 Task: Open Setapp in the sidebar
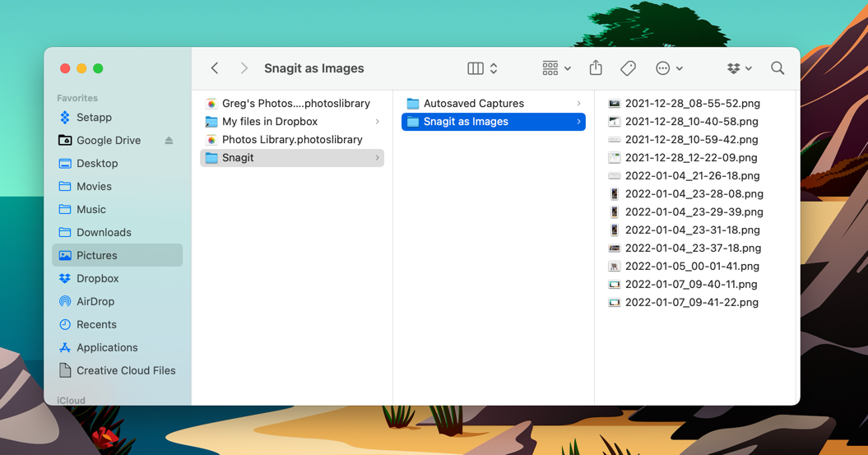(118, 118)
